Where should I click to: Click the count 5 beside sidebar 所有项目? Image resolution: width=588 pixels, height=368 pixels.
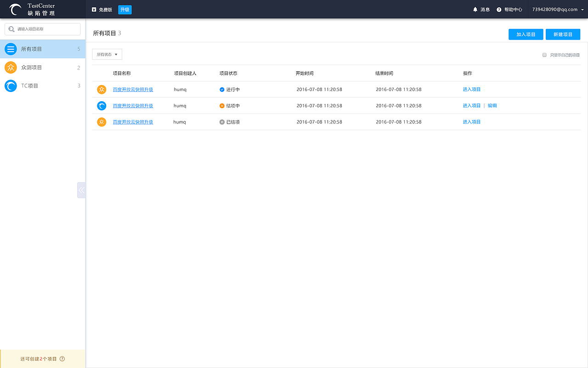[79, 49]
